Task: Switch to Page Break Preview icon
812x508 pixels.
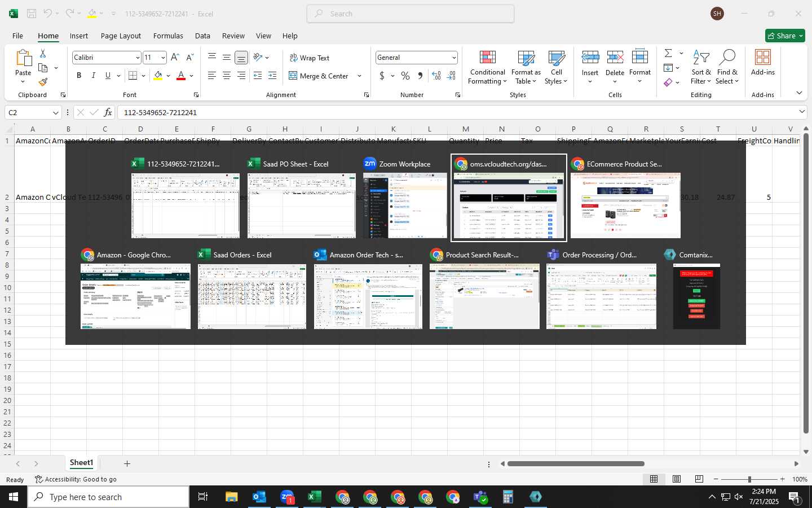Action: (699, 479)
